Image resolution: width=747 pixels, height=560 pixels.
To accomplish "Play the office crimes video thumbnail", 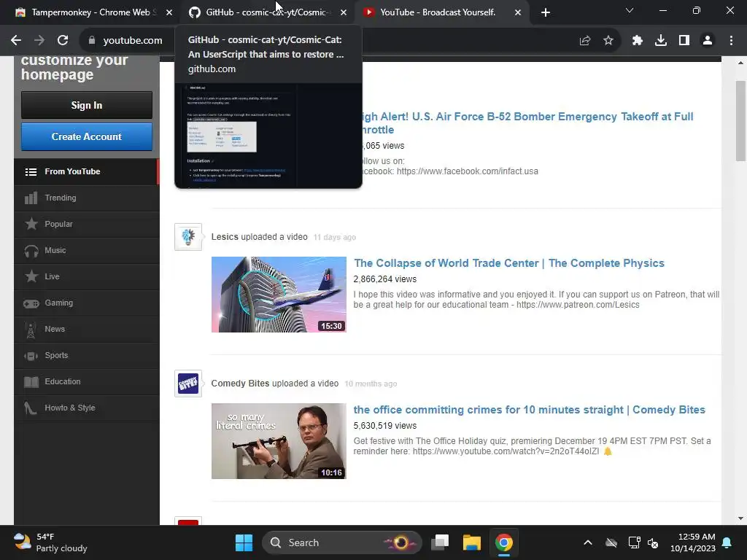I will click(x=279, y=441).
